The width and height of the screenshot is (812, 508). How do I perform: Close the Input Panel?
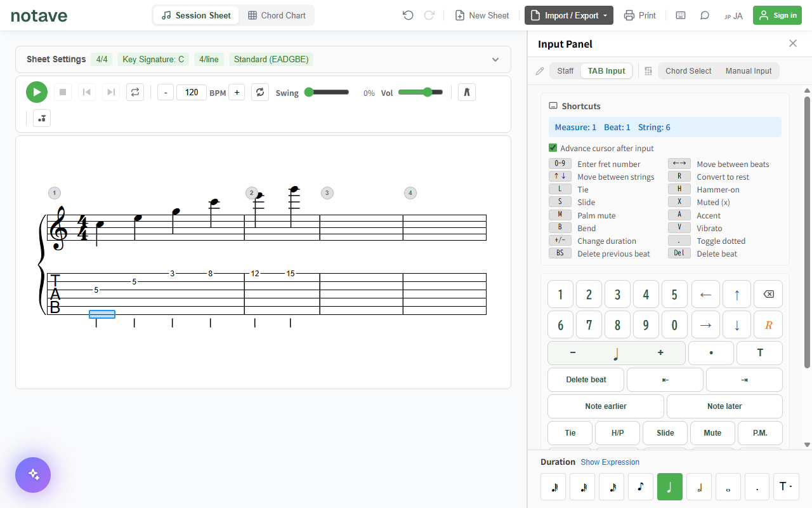point(793,43)
